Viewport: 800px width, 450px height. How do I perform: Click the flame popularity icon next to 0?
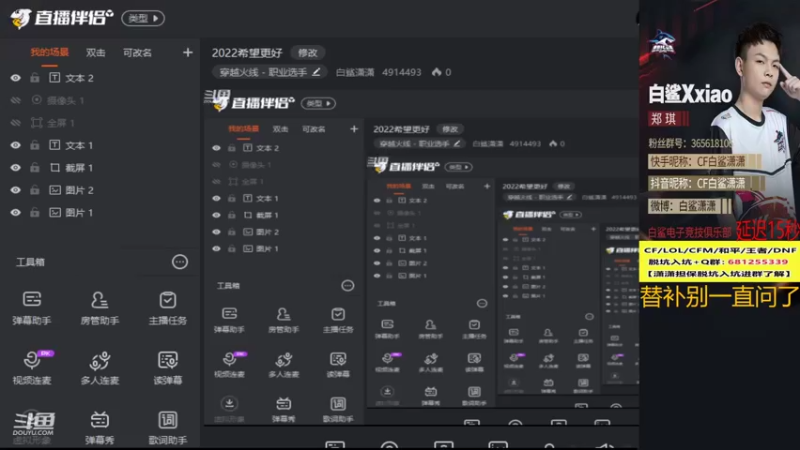[x=436, y=72]
